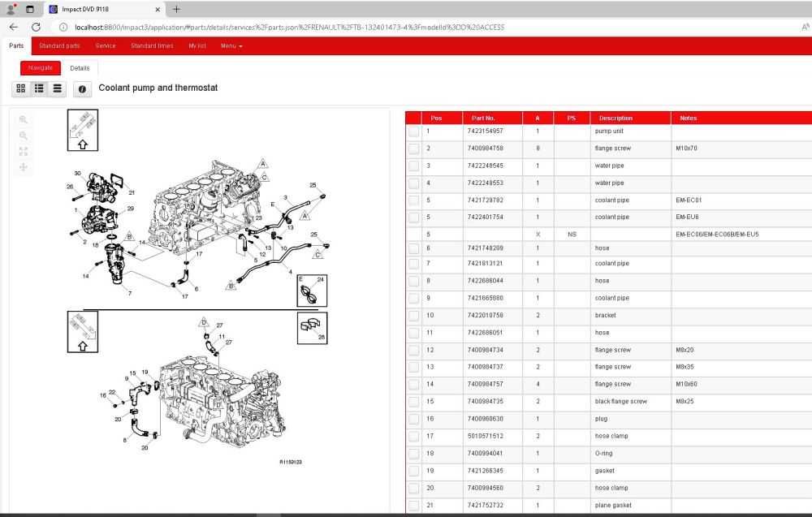
Task: Go to the Service tab
Action: click(106, 46)
